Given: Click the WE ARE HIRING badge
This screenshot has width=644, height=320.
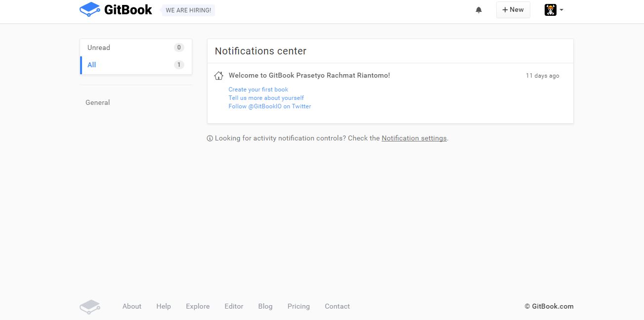Looking at the screenshot, I should point(188,10).
